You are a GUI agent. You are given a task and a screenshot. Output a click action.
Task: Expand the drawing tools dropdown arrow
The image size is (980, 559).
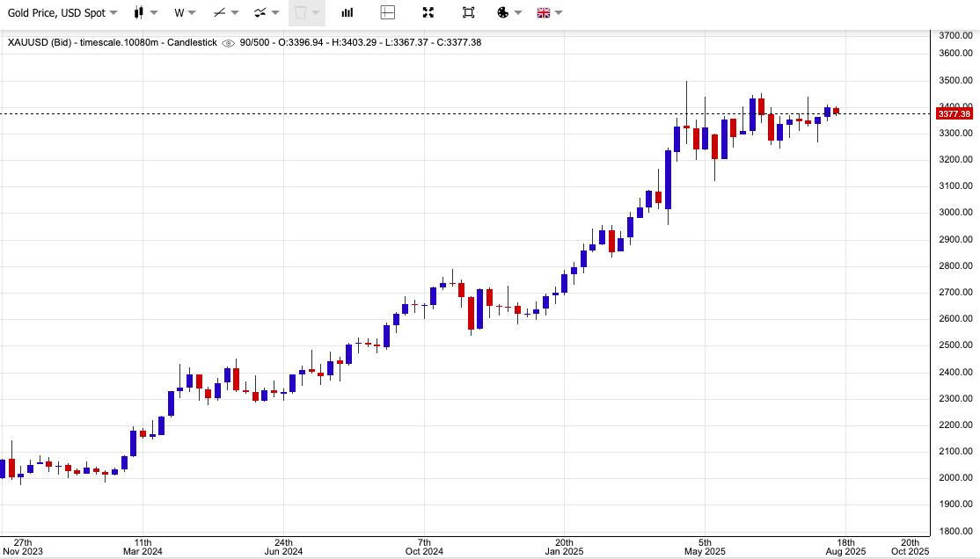235,12
